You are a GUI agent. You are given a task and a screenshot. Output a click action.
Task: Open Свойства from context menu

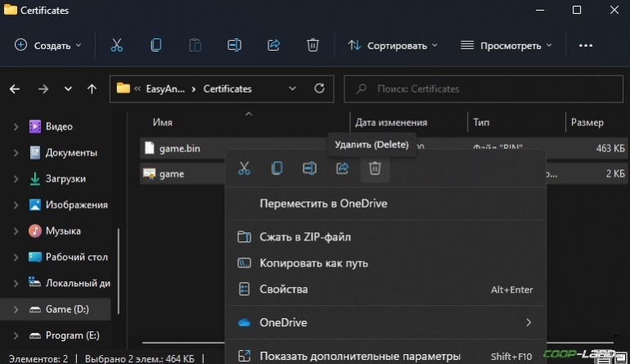tap(283, 290)
